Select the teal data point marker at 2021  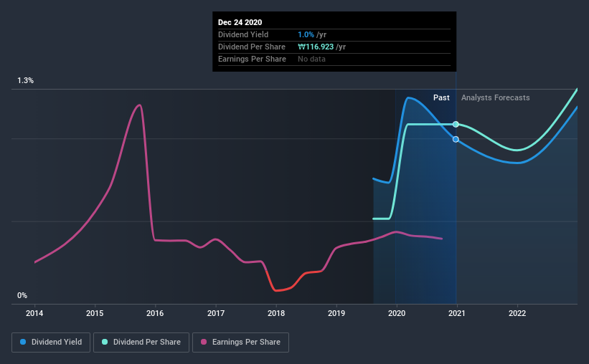(x=456, y=124)
